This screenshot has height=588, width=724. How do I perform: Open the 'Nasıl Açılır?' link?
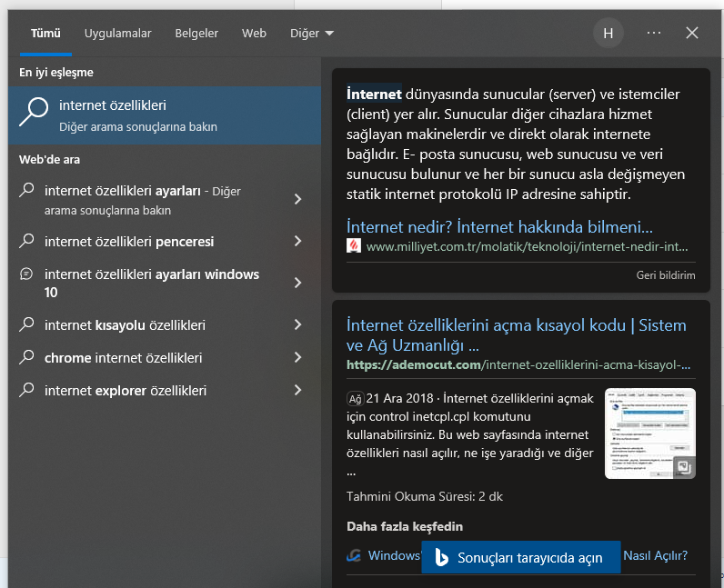655,555
